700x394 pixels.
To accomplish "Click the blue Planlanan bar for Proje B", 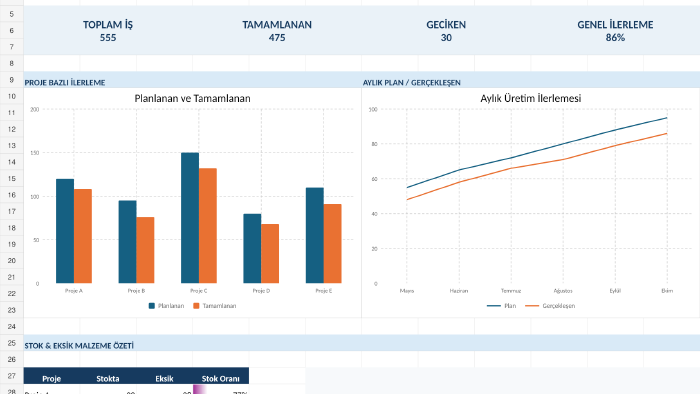I will click(x=128, y=242).
